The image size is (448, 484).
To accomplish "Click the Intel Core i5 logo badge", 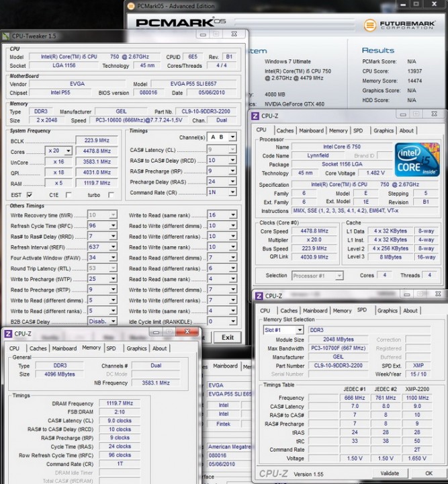I will tap(417, 159).
